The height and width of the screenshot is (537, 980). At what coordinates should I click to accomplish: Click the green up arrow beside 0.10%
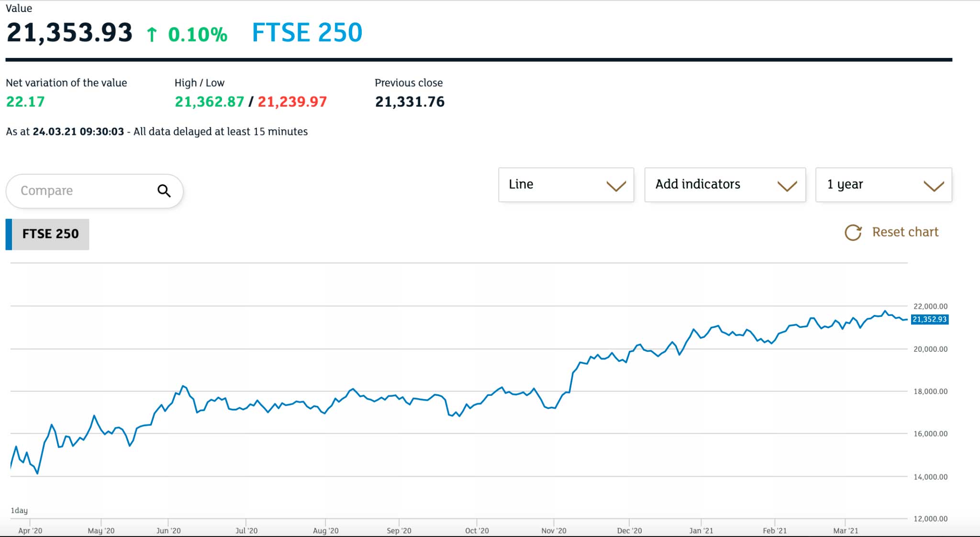tap(151, 34)
